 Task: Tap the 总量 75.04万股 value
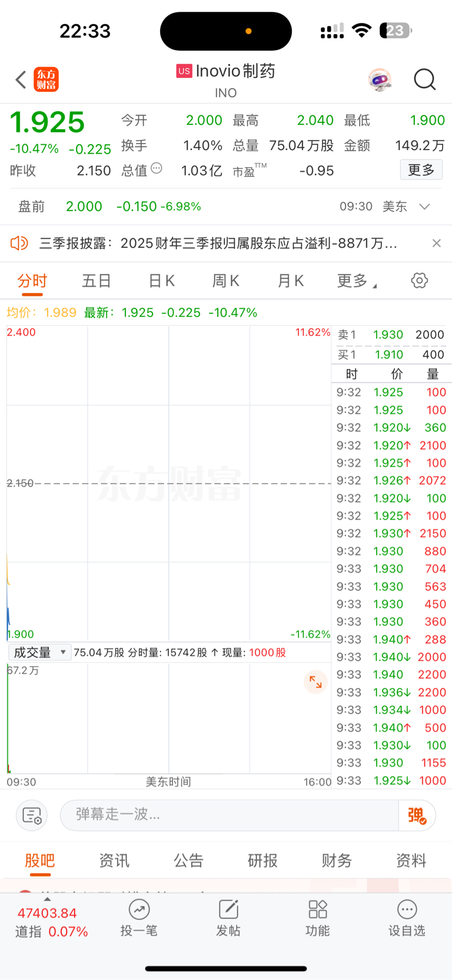301,145
